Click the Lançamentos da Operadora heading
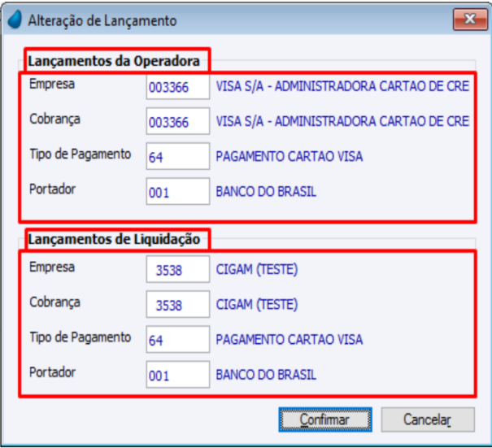 pos(114,61)
